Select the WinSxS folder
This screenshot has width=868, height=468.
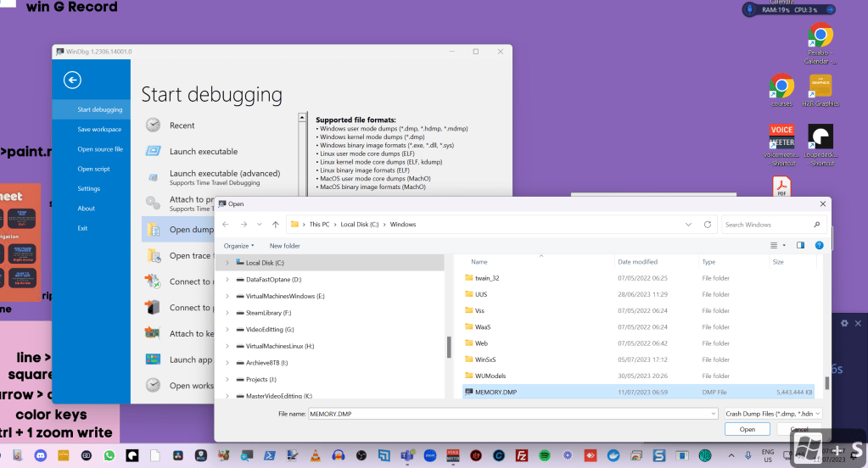(485, 359)
